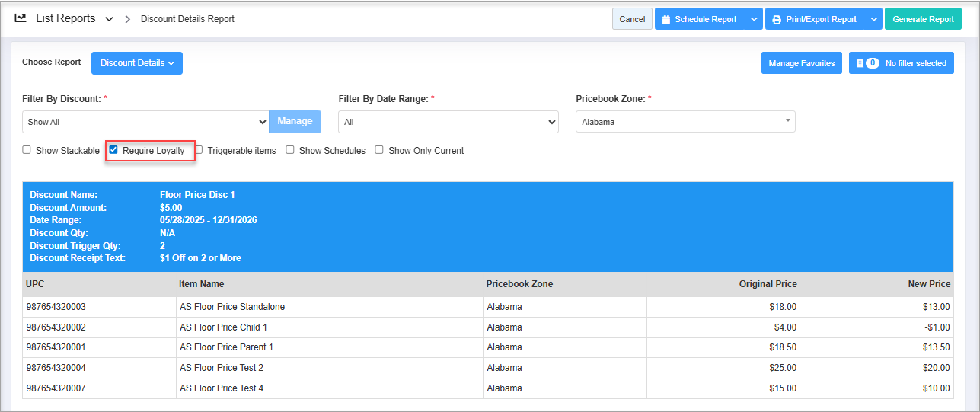Open the Discount Details report chooser
Image resolution: width=980 pixels, height=412 pixels.
[137, 63]
